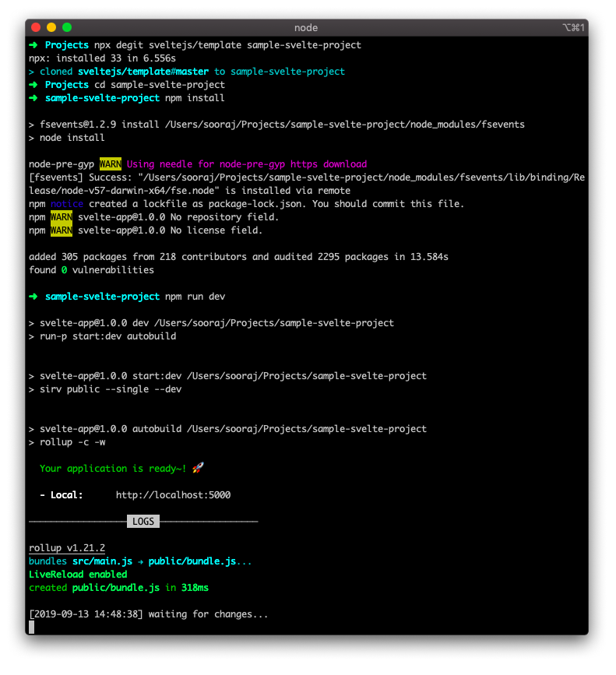Maximize the window with the green button

(x=67, y=27)
